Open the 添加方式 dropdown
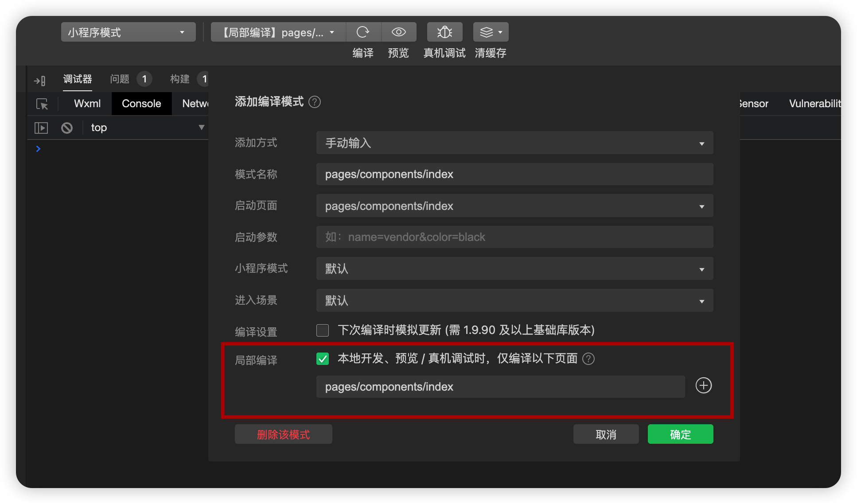857x504 pixels. 514,143
